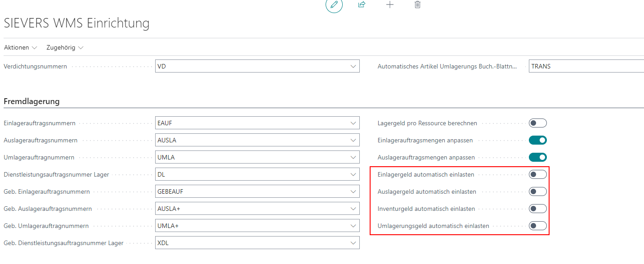Enable Auslagergeld automatisch einlasten
Image resolution: width=644 pixels, height=264 pixels.
pyautogui.click(x=537, y=191)
